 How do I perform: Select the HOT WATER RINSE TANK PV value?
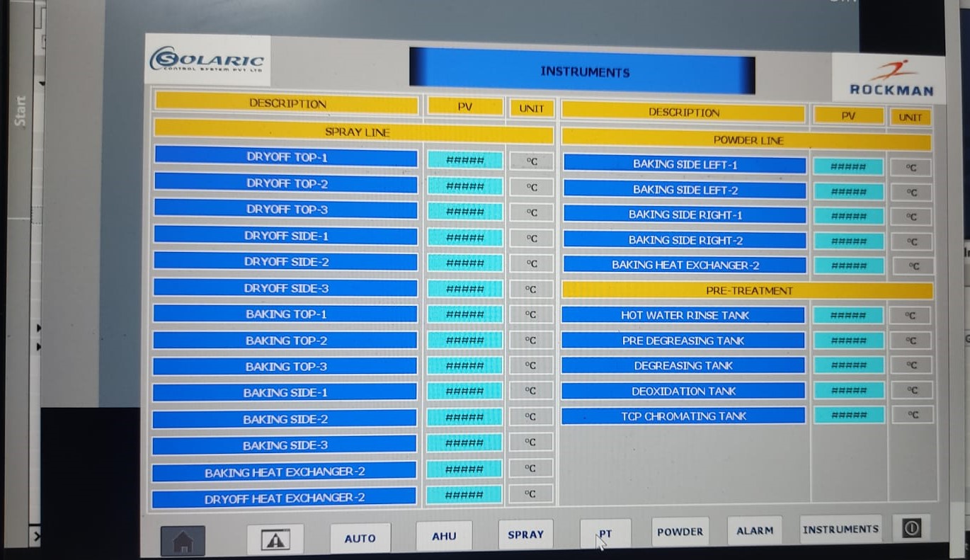pos(848,316)
